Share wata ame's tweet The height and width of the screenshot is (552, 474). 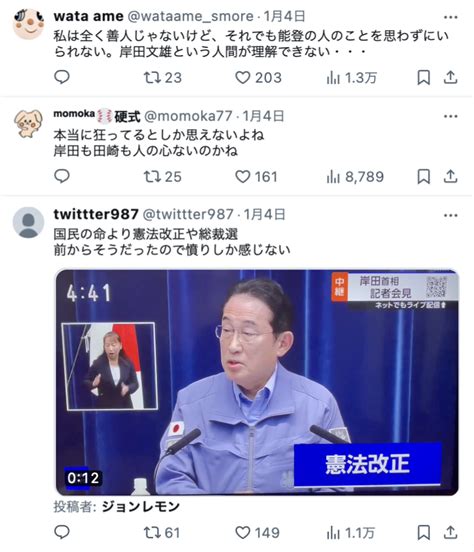(450, 77)
